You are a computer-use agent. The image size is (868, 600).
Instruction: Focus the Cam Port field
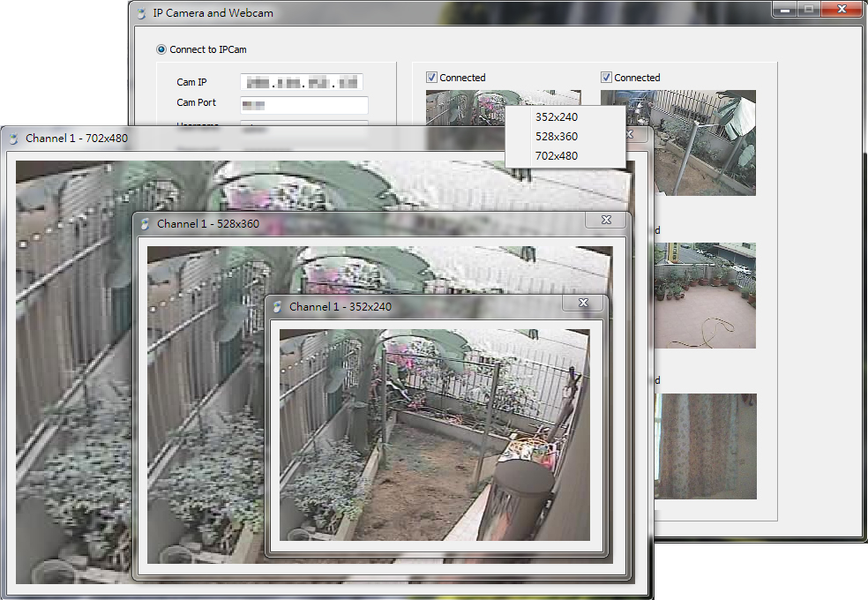[x=304, y=105]
